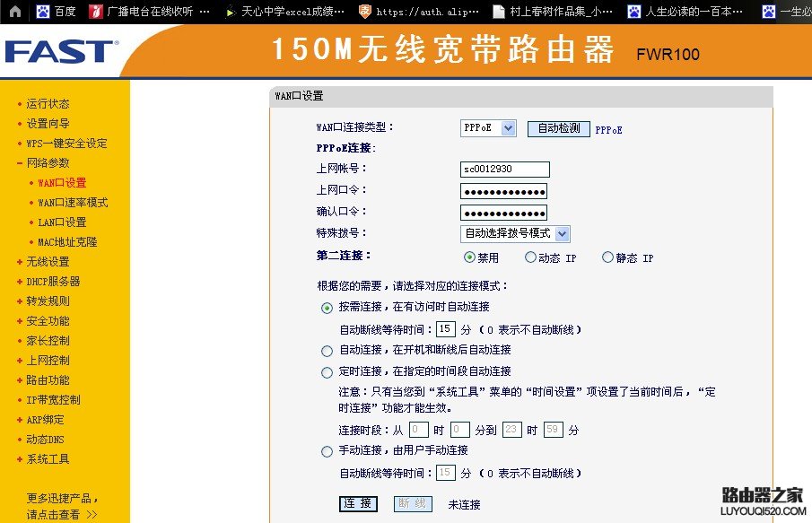Choose 自动连接 connection mode
812x523 pixels.
click(327, 351)
